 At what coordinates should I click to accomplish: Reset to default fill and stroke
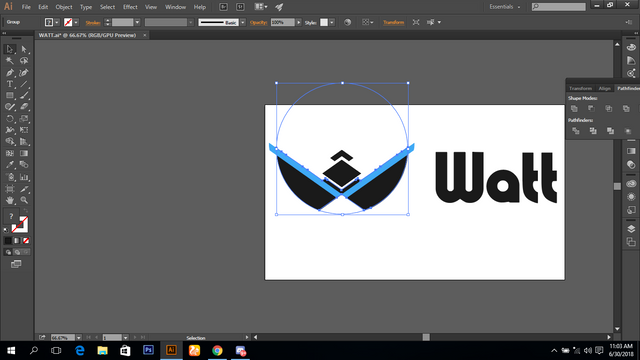point(6,230)
